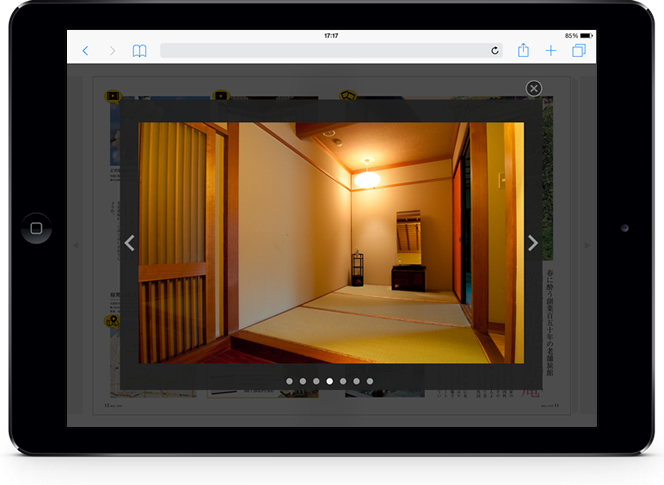The height and width of the screenshot is (485, 664).
Task: Jump to fifth gallery pagination dot
Action: point(343,381)
